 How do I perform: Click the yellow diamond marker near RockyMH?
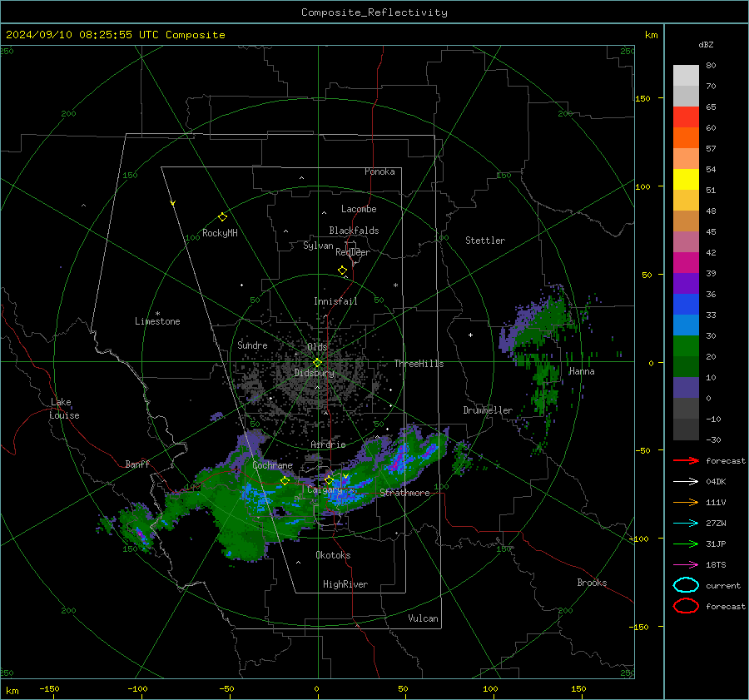pyautogui.click(x=222, y=217)
